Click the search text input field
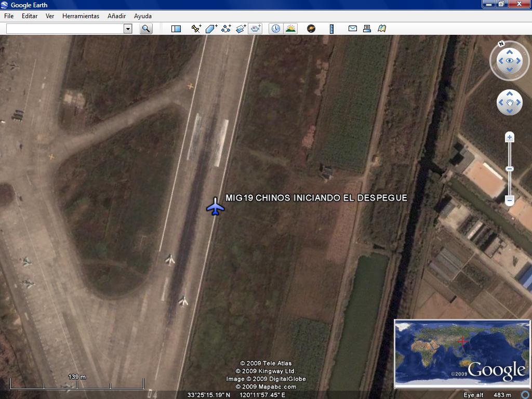This screenshot has width=532, height=399. (64, 29)
